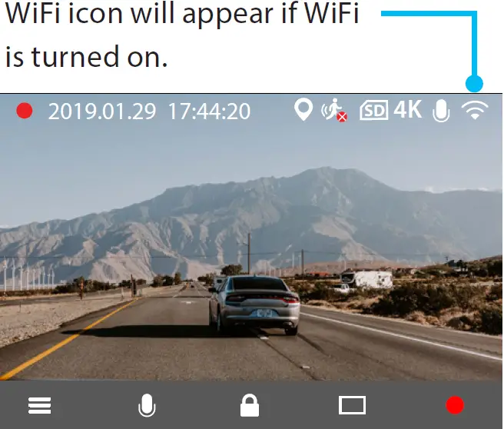Click the WiFi status icon
Image resolution: width=504 pixels, height=429 pixels.
(x=475, y=110)
